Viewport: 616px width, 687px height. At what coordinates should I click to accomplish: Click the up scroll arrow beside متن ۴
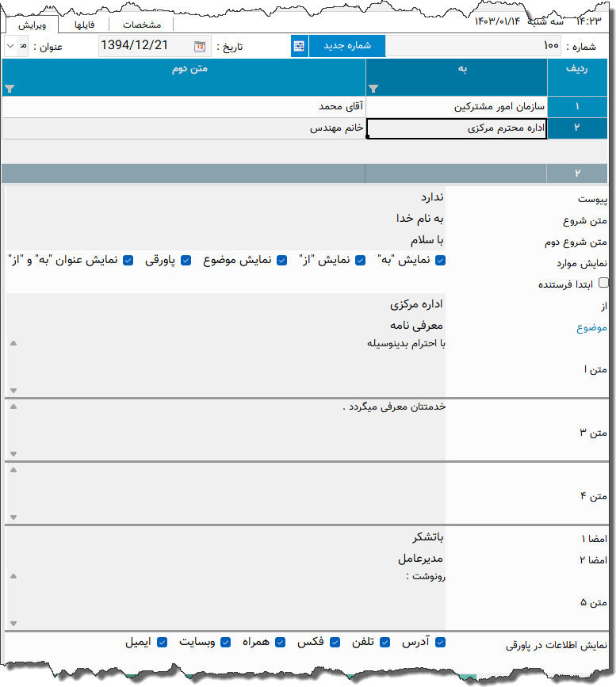pyautogui.click(x=11, y=471)
